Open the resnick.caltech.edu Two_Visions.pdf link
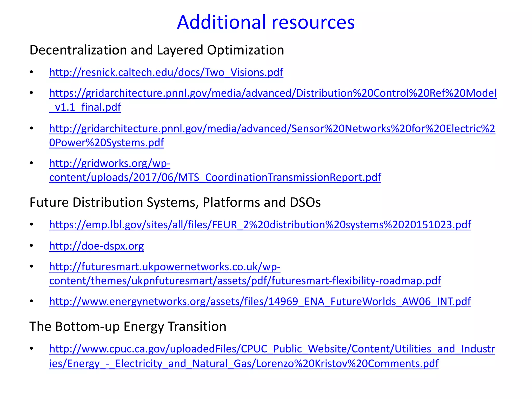 tap(166, 72)
